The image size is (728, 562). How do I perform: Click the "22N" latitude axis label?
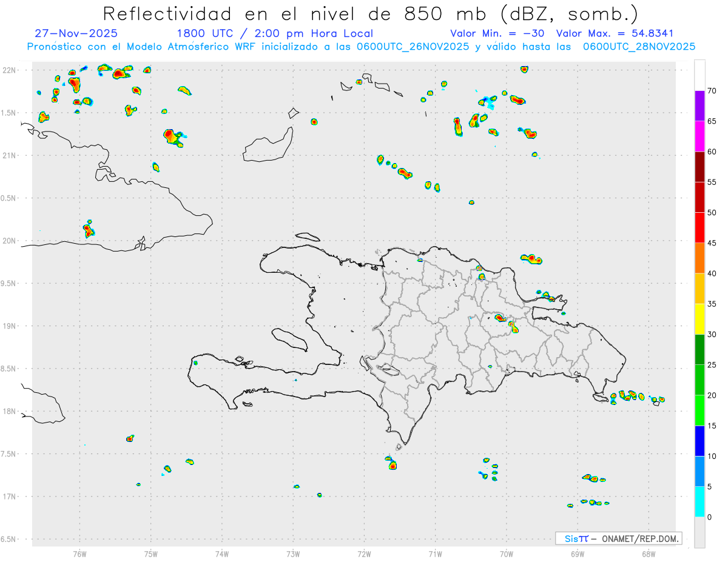point(9,70)
